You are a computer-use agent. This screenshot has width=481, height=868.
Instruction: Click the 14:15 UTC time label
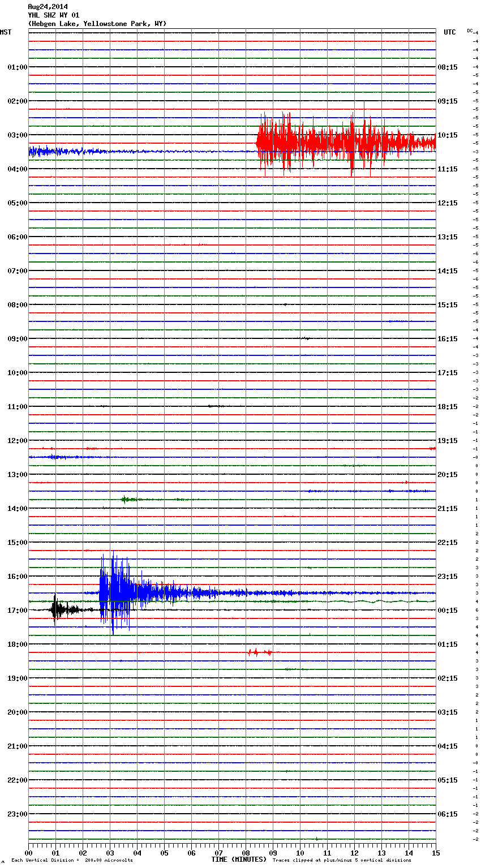pyautogui.click(x=448, y=271)
